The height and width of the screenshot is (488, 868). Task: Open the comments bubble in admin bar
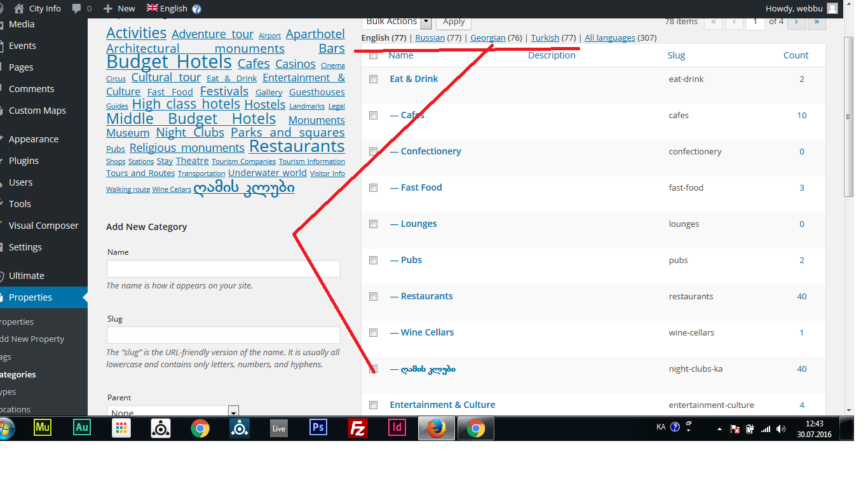[x=77, y=8]
